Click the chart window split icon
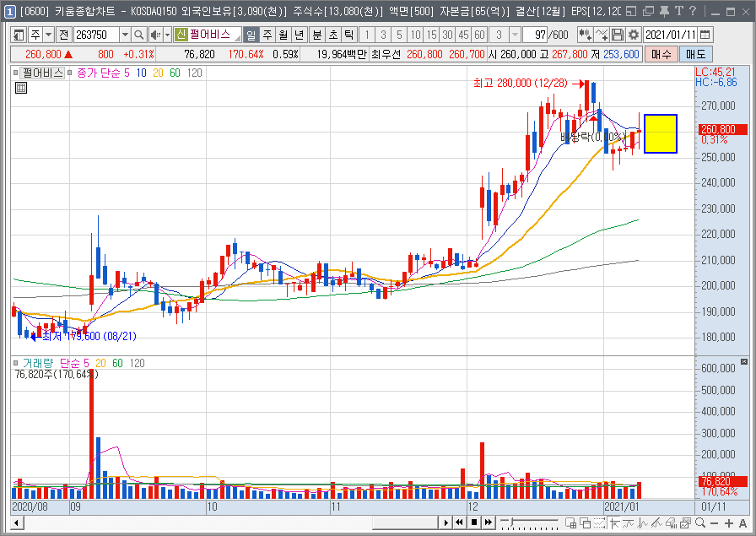756x536 pixels. coord(571,523)
